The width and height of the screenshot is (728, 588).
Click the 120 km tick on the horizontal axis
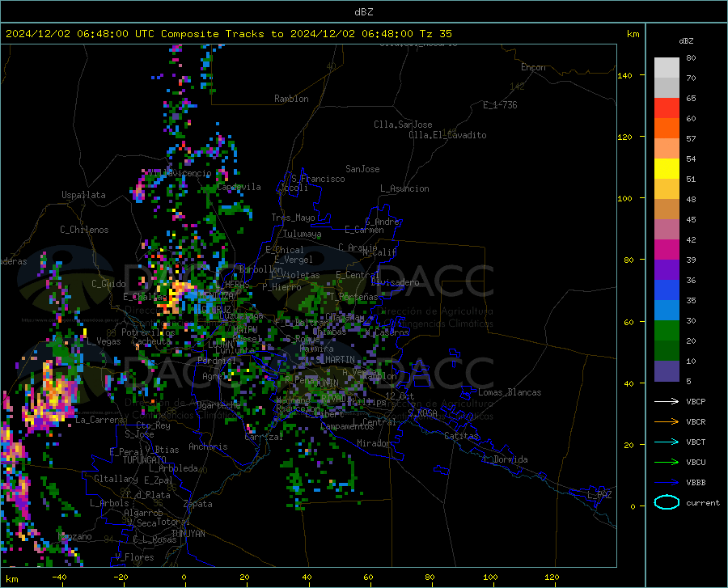(x=552, y=577)
